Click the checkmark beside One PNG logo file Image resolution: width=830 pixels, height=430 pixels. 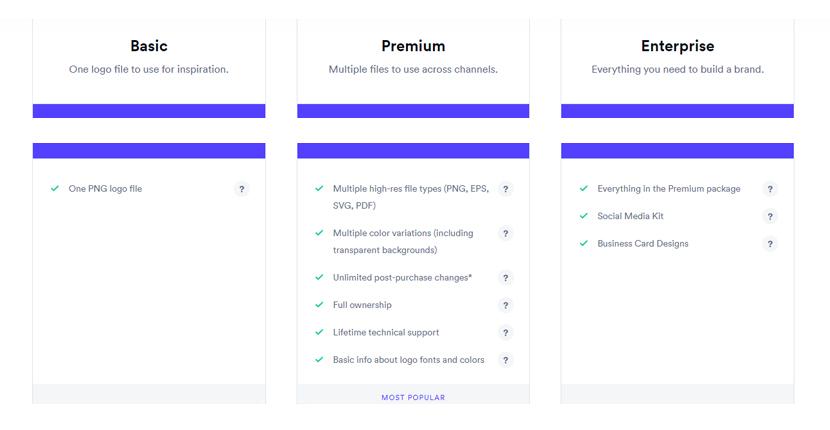click(55, 189)
